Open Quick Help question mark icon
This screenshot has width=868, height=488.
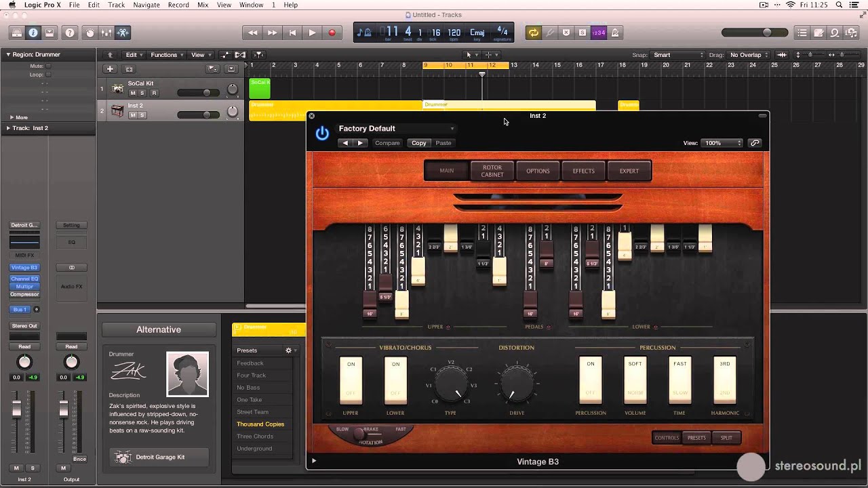pyautogui.click(x=69, y=33)
